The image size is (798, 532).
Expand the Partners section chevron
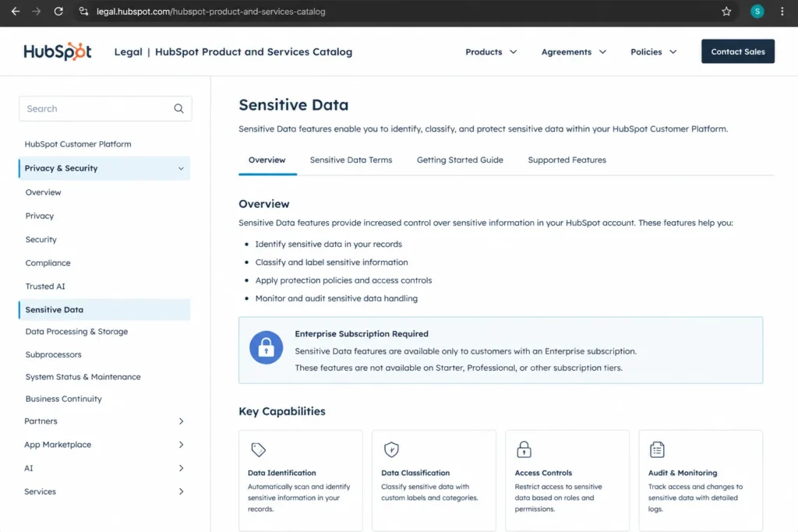point(181,421)
